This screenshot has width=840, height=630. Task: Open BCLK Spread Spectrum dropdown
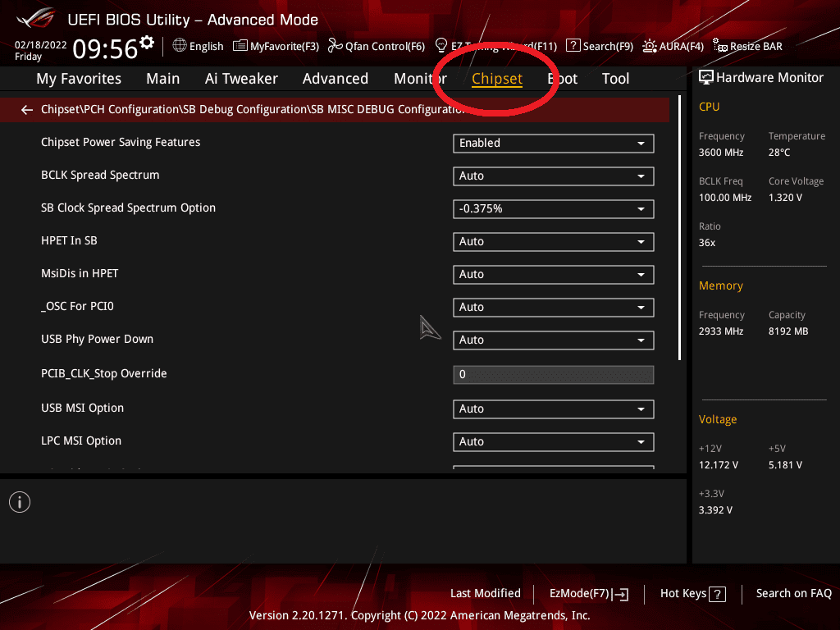(554, 176)
